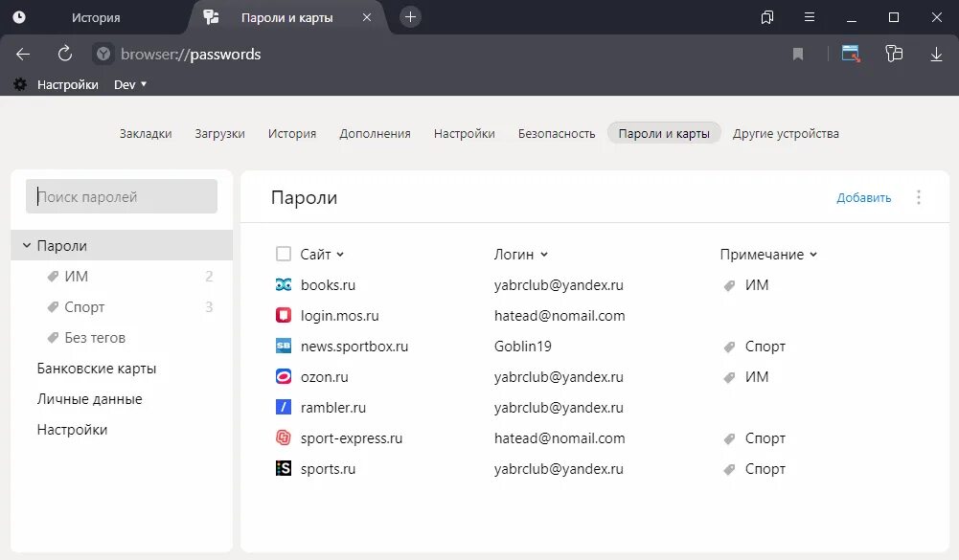This screenshot has width=959, height=560.
Task: Click the Добавить link
Action: pos(863,198)
